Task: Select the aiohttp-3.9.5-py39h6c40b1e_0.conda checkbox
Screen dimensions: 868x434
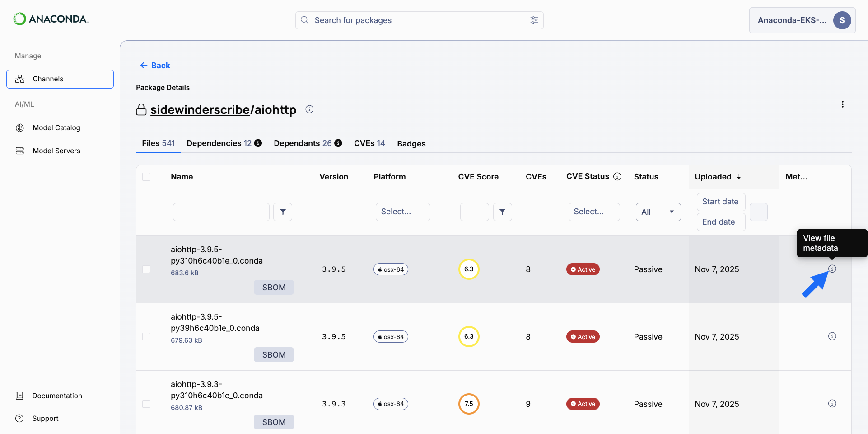Action: tap(146, 337)
